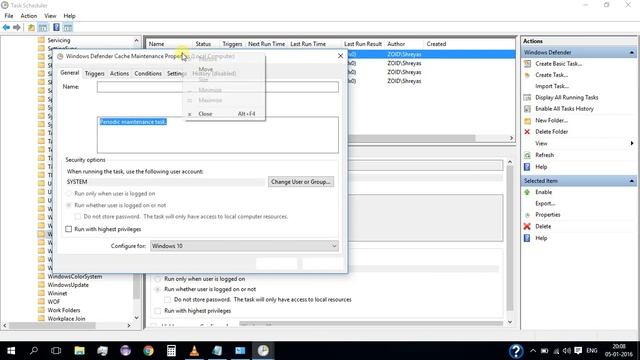The image size is (640, 360).
Task: Select the WindowsUpdate folder in tree
Action: click(68, 285)
